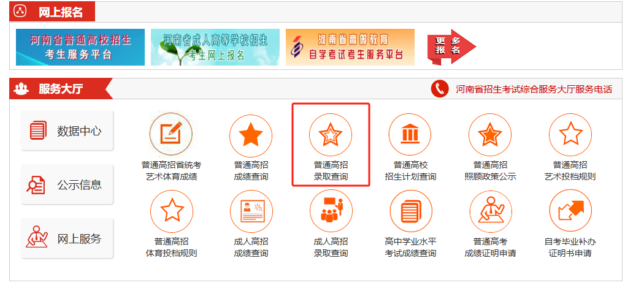This screenshot has height=288, width=644.
Task: Open the 普通高招体育投档规则 star icon
Action: coord(172,211)
